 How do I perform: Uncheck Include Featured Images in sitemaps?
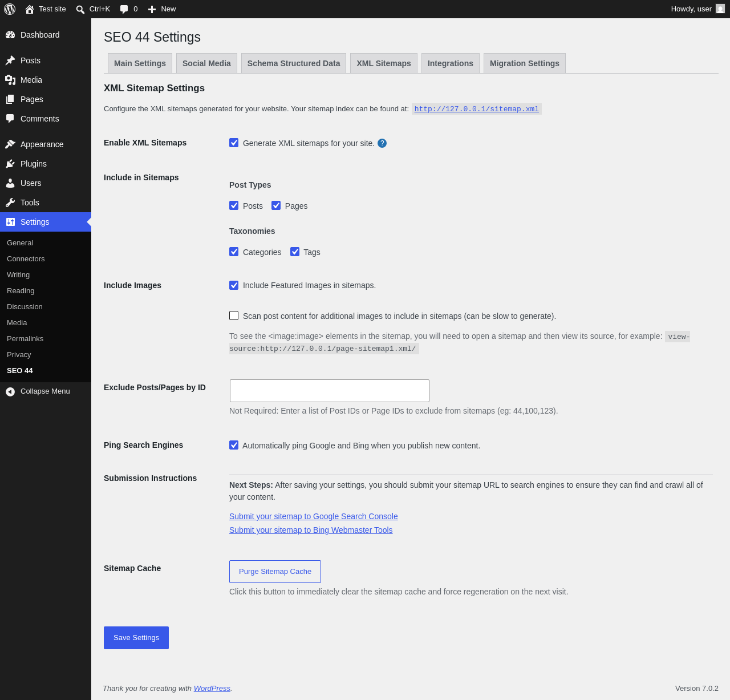click(x=234, y=285)
